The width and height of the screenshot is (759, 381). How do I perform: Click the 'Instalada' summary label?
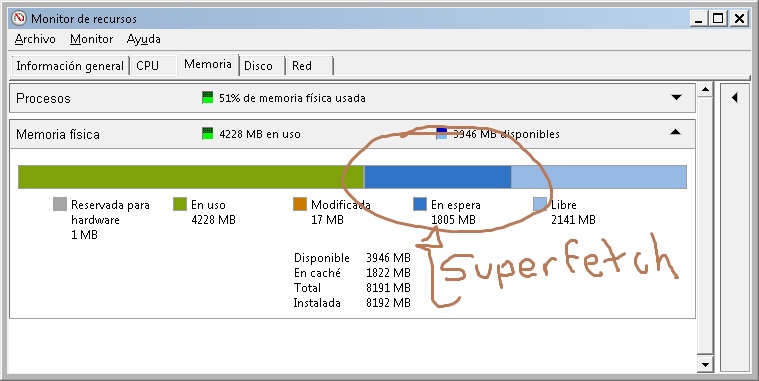pos(317,303)
